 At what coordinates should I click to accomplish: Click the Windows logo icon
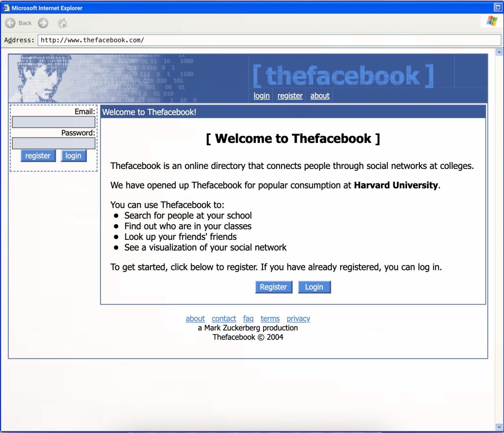pyautogui.click(x=492, y=21)
